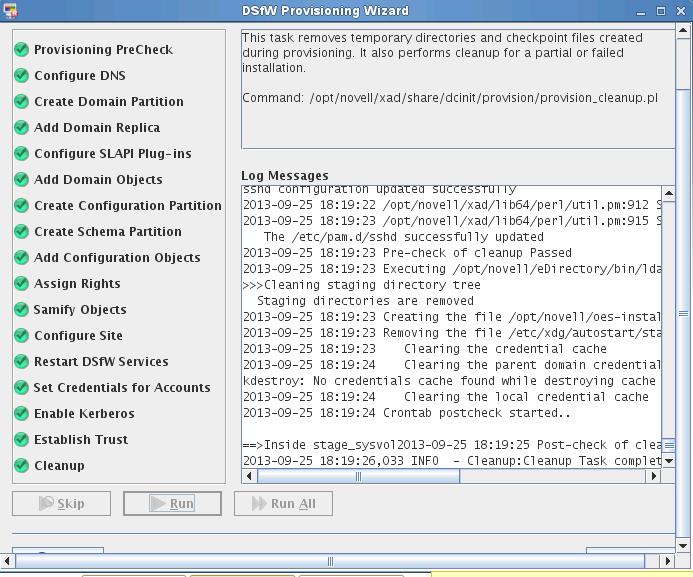
Task: Select the Configure SLAPI Plug-ins task
Action: (x=113, y=153)
